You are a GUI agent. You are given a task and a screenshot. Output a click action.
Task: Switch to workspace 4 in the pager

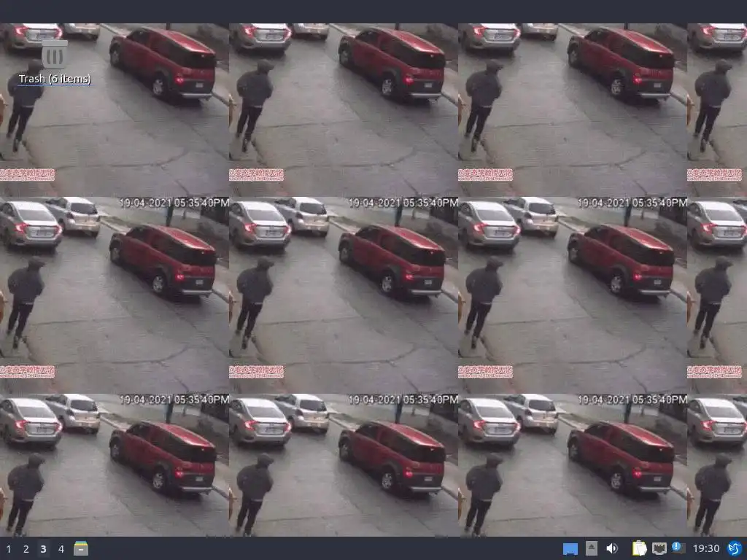pyautogui.click(x=61, y=549)
